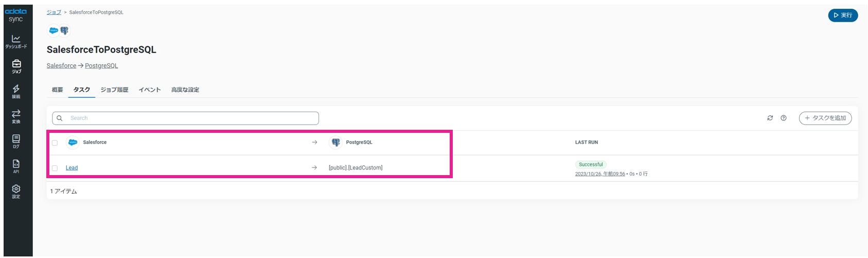Click the ジョブ breadcrumb link
The height and width of the screenshot is (258, 868).
coord(54,12)
